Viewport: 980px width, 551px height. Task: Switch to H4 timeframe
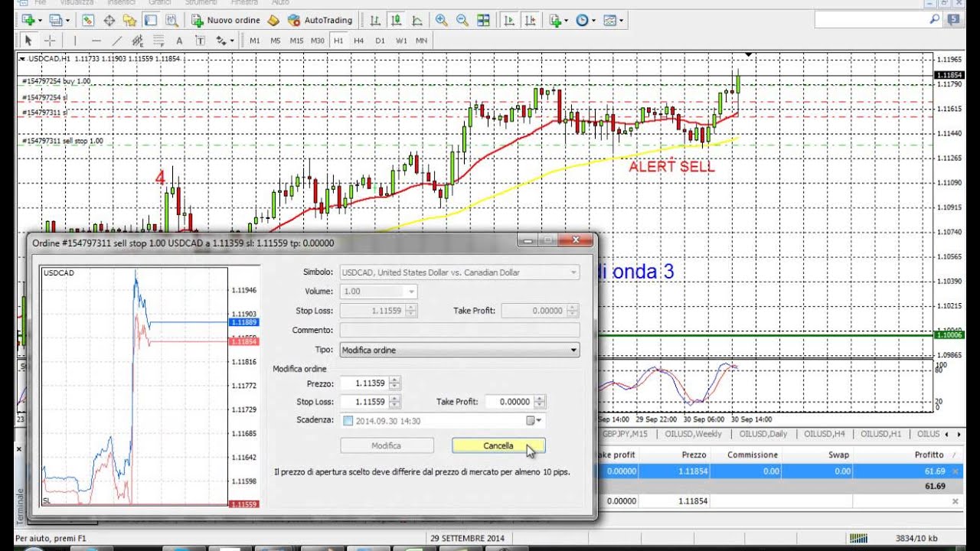[x=359, y=41]
